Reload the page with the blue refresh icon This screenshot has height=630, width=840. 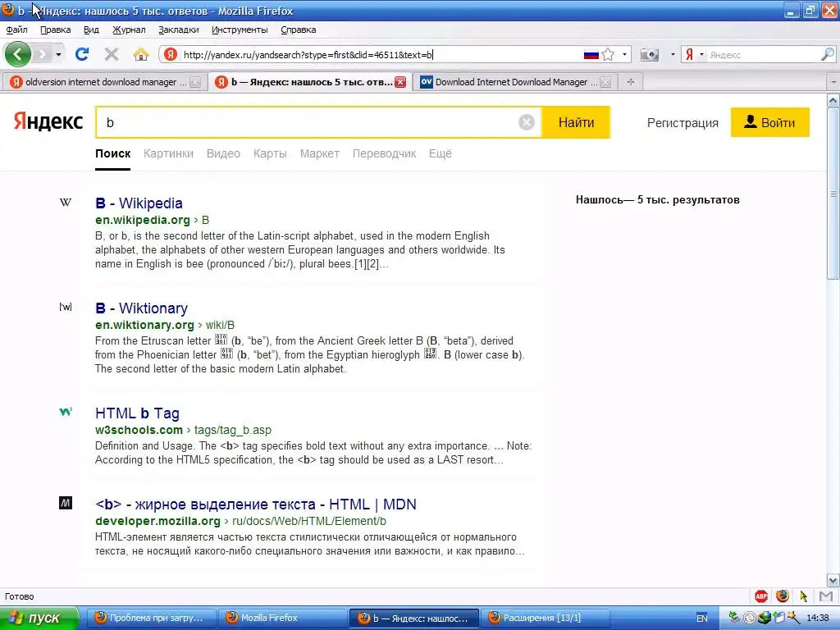pyautogui.click(x=82, y=54)
